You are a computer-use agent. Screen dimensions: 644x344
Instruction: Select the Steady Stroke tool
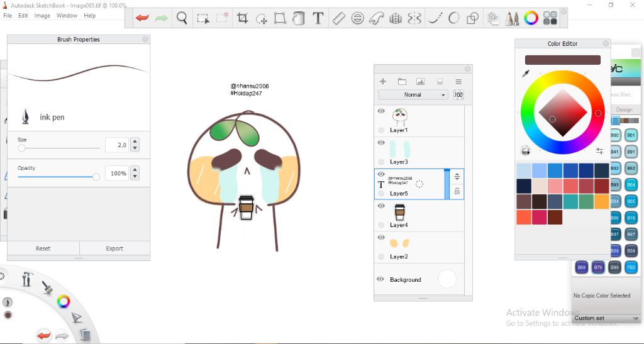pyautogui.click(x=435, y=18)
